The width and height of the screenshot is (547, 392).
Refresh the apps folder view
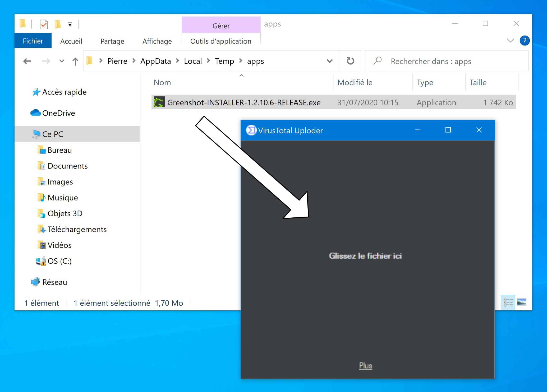click(x=350, y=61)
